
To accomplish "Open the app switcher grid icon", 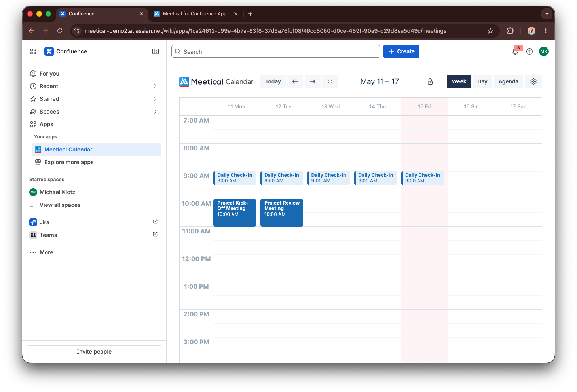I will [33, 51].
